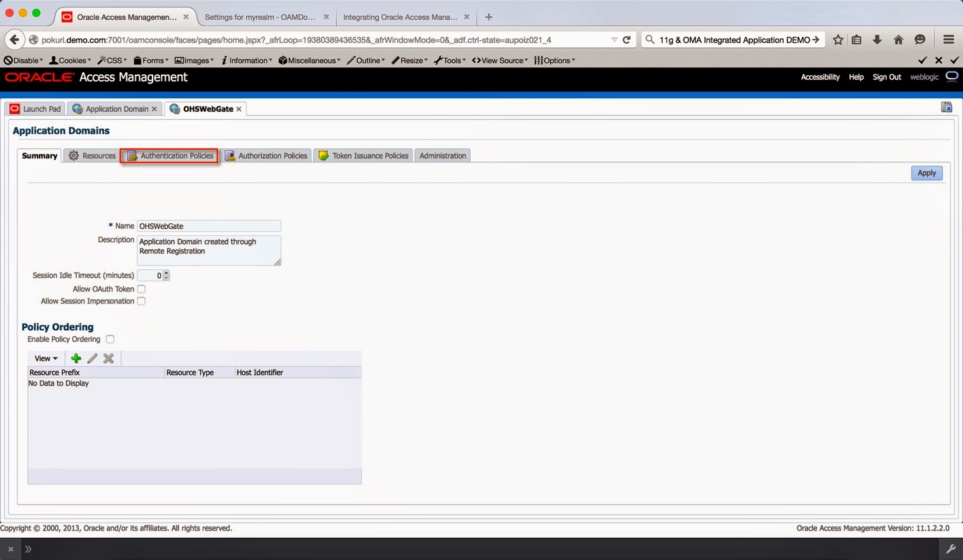Screen dimensions: 963x560
Task: Enable Policy Ordering checkbox
Action: pos(110,339)
